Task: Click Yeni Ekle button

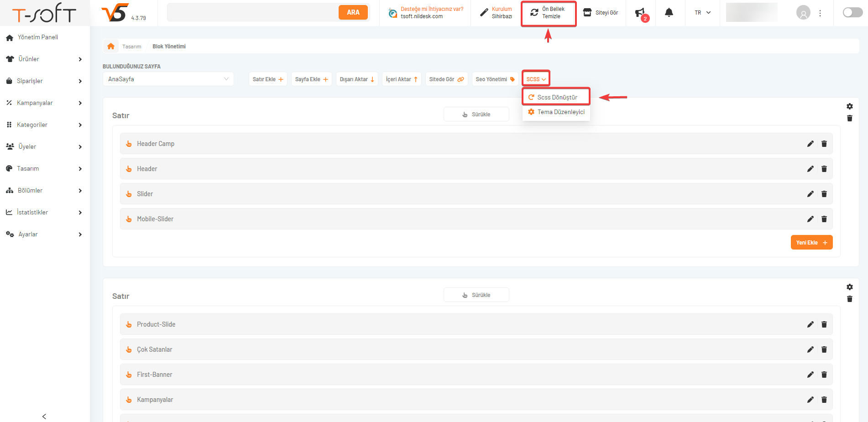Action: click(811, 242)
